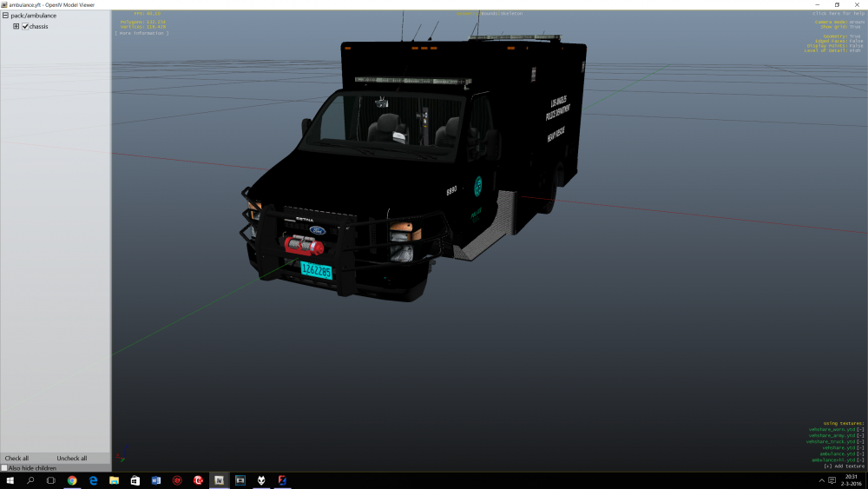Launch Google Chrome from taskbar

point(72,480)
